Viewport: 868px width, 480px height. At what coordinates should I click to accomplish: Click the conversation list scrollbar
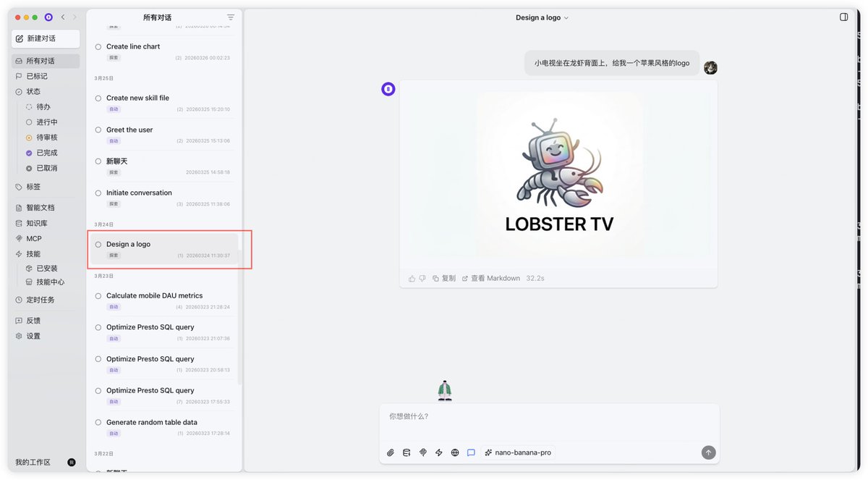(x=240, y=317)
